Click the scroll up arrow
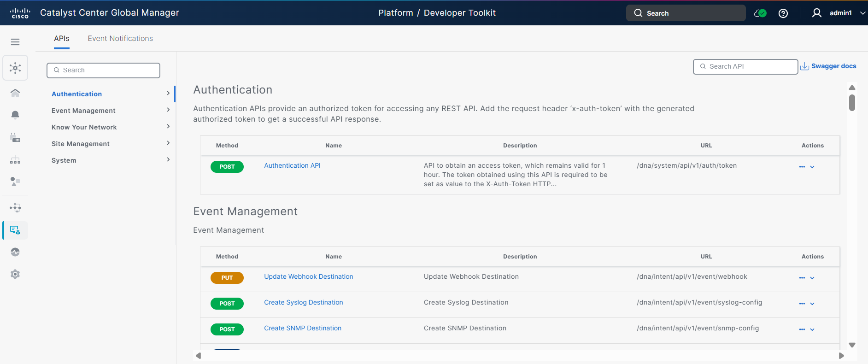Screen dimensions: 868x364 852,88
